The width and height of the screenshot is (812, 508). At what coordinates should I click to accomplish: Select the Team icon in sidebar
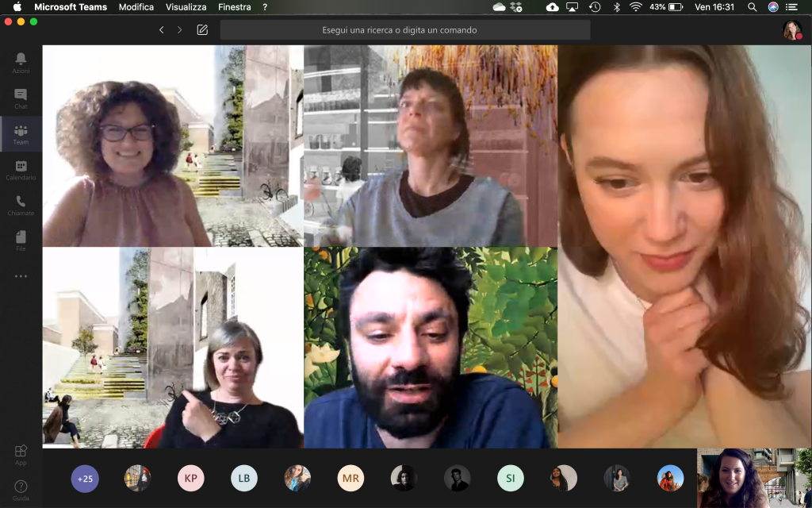coord(21,134)
